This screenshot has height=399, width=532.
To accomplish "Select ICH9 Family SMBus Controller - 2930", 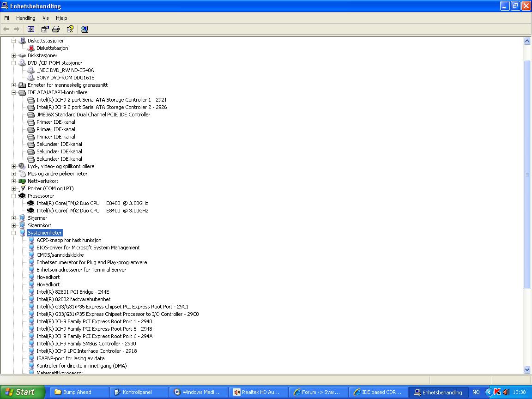I will coord(86,344).
